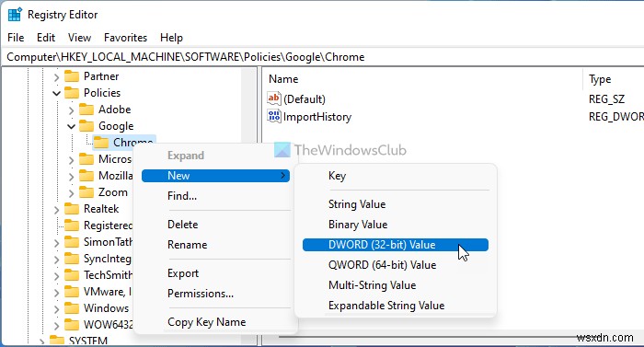Collapse the Google key

pyautogui.click(x=71, y=126)
